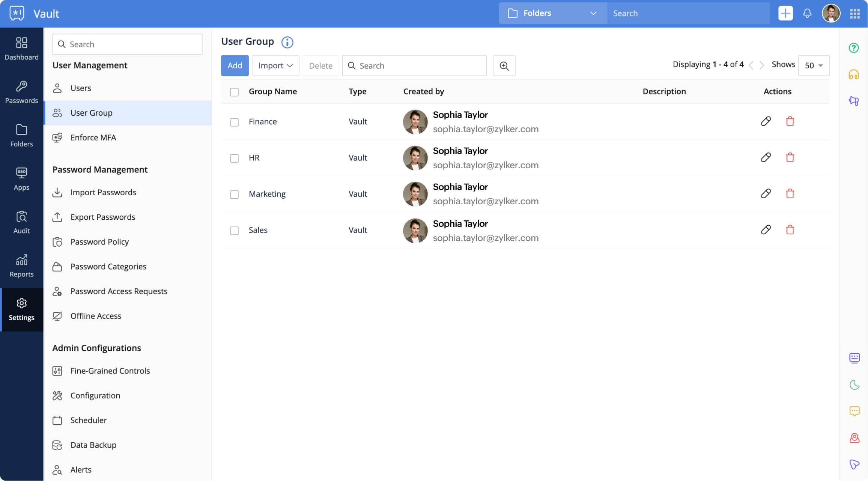868x481 pixels.
Task: Toggle night mode moon icon
Action: (x=854, y=385)
